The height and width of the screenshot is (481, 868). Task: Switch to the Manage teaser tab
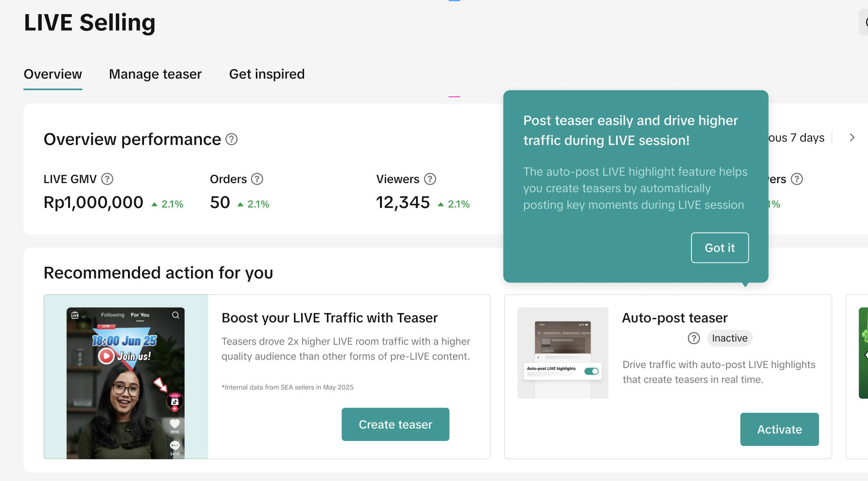155,74
